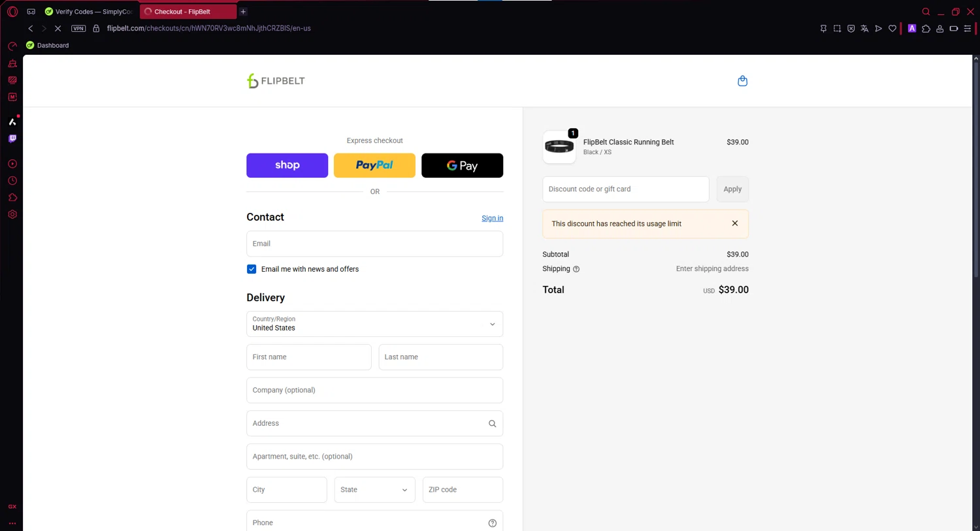Pin the page with pushpin icon
Image resolution: width=980 pixels, height=531 pixels.
tap(823, 29)
